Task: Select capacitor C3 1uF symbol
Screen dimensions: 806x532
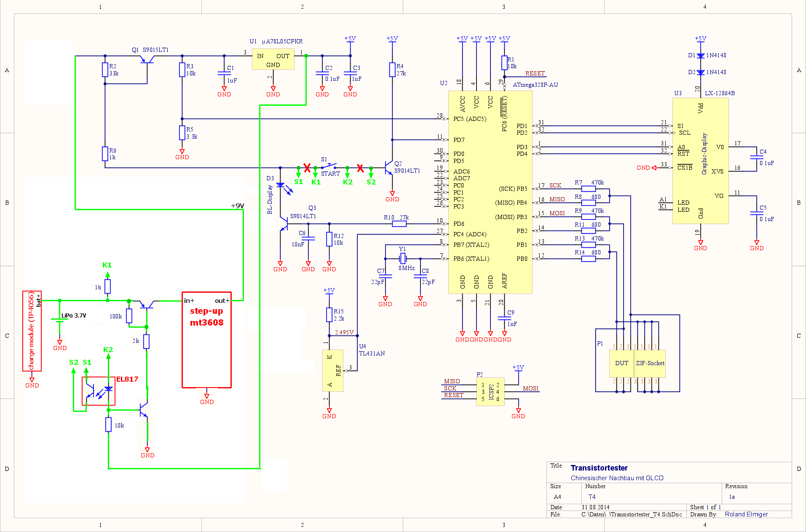Action: click(350, 73)
